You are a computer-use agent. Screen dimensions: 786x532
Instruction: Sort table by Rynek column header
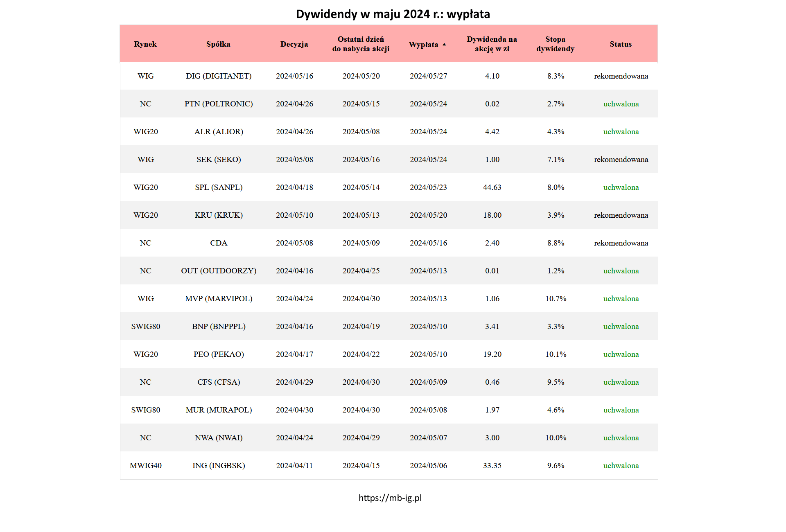[145, 44]
